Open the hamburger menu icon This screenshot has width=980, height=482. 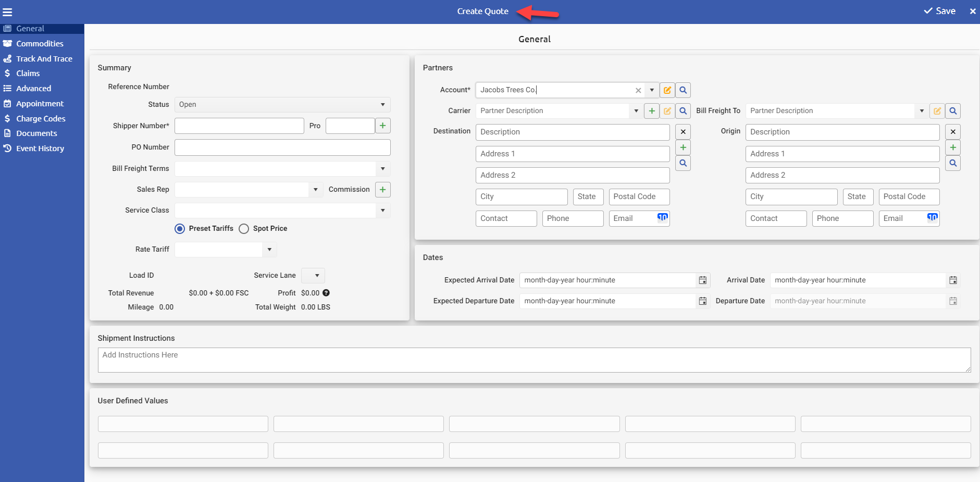point(7,11)
